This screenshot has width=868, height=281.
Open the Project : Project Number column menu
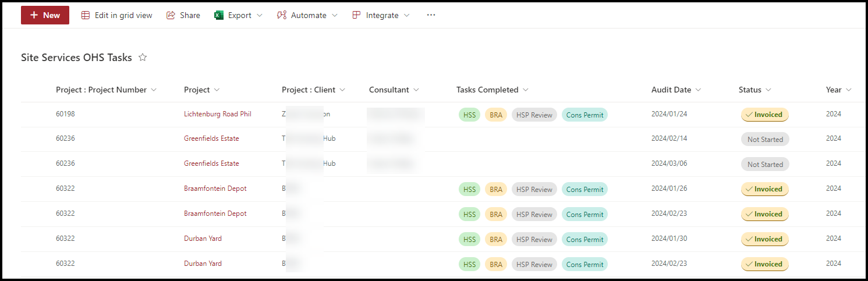pyautogui.click(x=154, y=90)
